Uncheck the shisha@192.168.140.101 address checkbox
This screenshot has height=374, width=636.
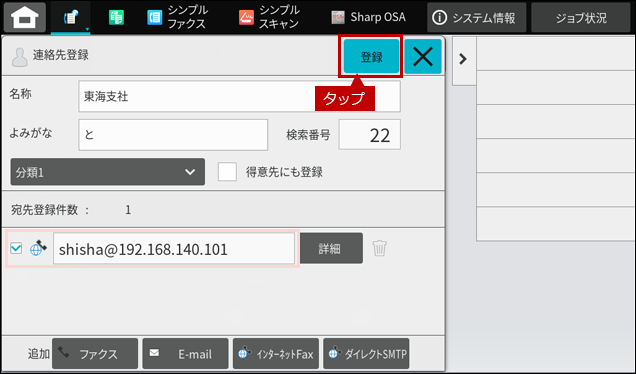tap(16, 248)
